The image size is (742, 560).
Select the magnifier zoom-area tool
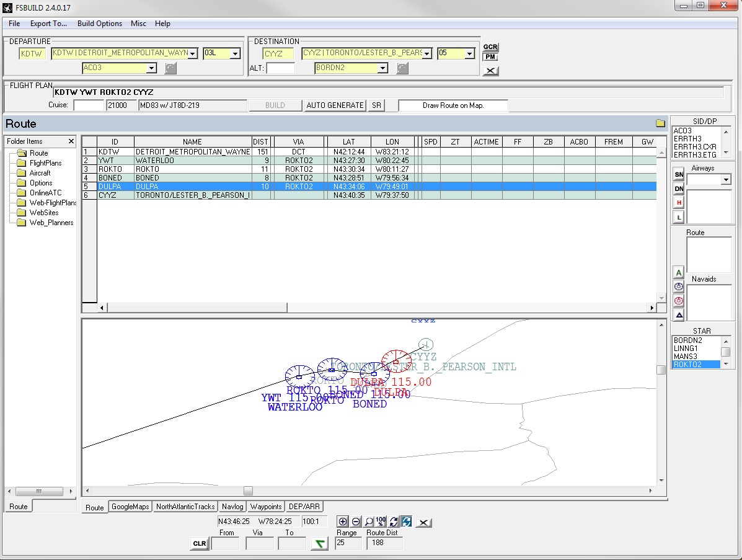369,522
